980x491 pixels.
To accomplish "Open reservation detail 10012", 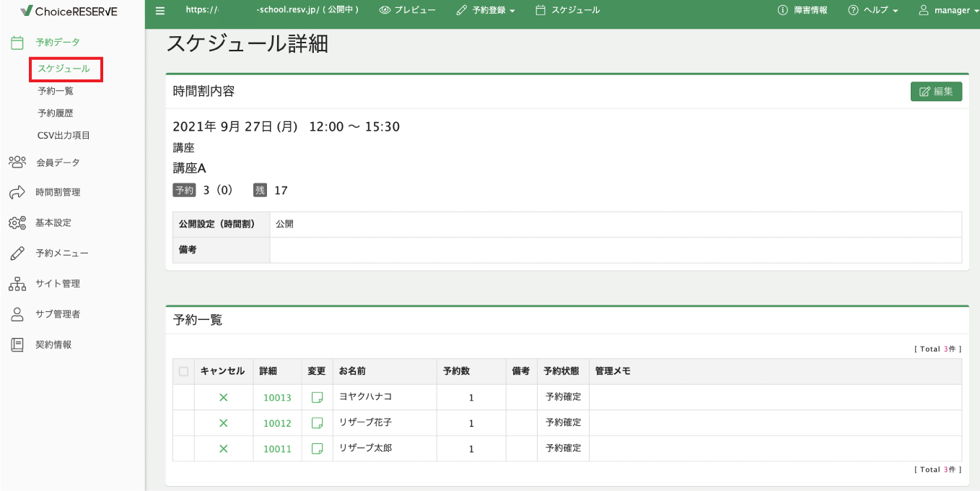I will coord(277,423).
